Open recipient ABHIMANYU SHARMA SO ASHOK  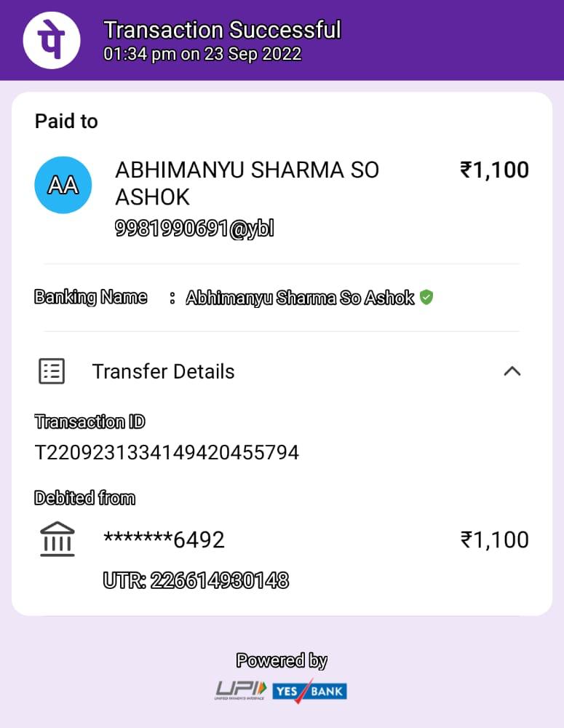(247, 183)
